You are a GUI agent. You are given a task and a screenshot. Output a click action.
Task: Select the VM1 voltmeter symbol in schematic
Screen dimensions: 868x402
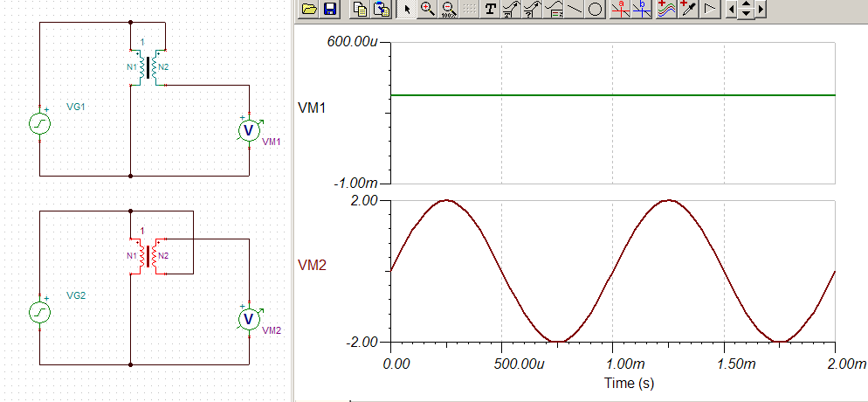(249, 129)
